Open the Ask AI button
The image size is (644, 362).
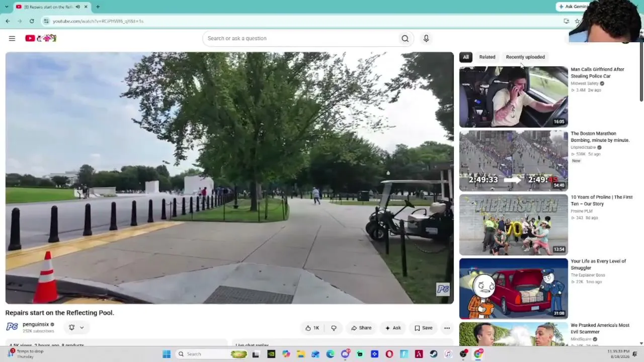point(393,328)
